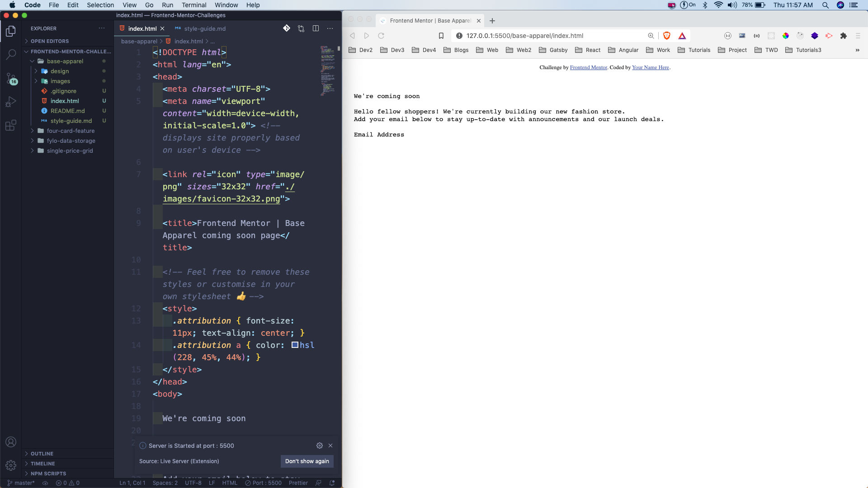The width and height of the screenshot is (868, 488).
Task: Expand the images folder
Action: 68,81
